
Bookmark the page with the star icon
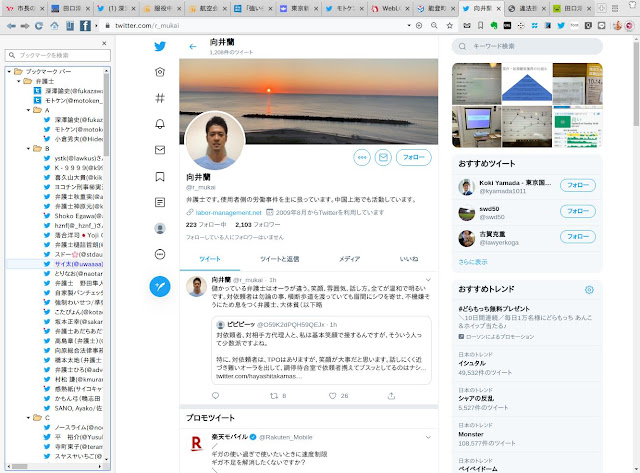449,26
